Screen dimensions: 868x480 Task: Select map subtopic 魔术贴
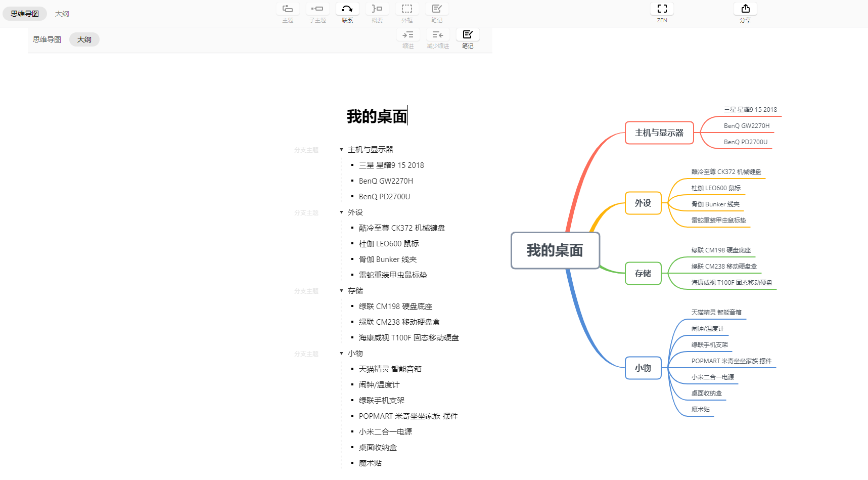click(701, 410)
